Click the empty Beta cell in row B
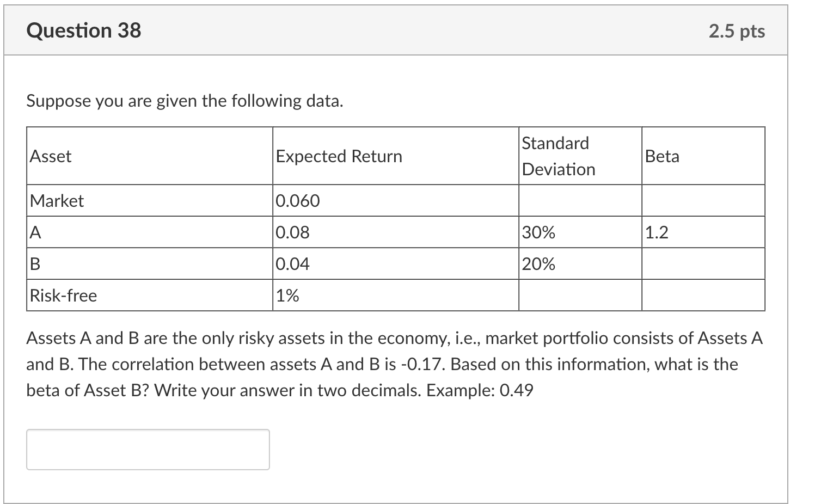 pyautogui.click(x=703, y=264)
